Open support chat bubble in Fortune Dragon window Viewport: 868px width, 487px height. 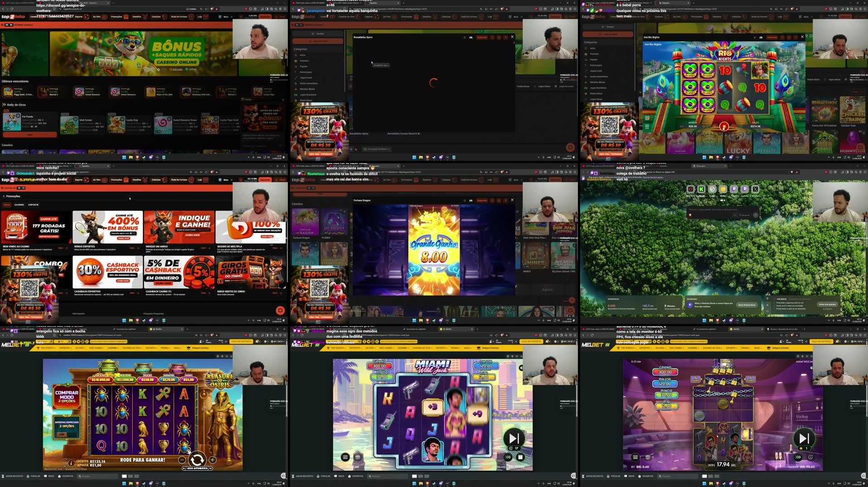[x=570, y=310]
